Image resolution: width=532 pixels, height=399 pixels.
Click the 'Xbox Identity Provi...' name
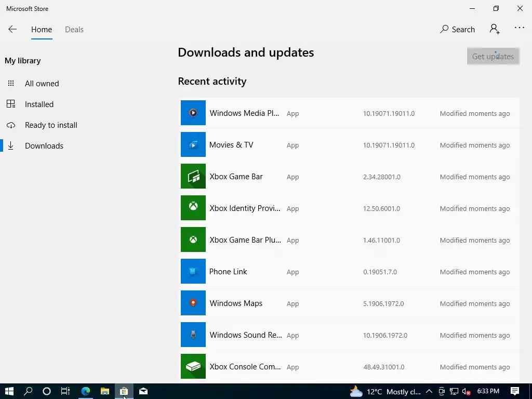(x=245, y=208)
